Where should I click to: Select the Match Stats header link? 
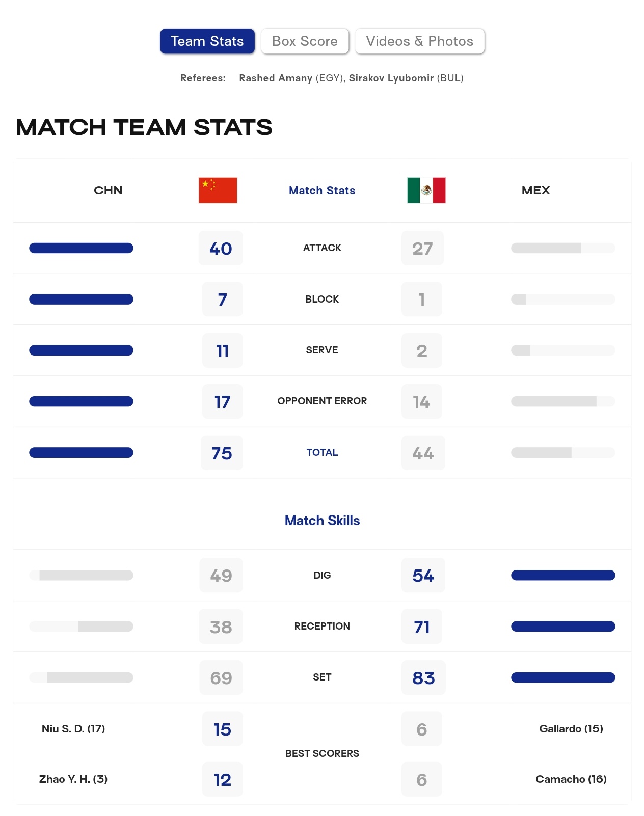[322, 191]
